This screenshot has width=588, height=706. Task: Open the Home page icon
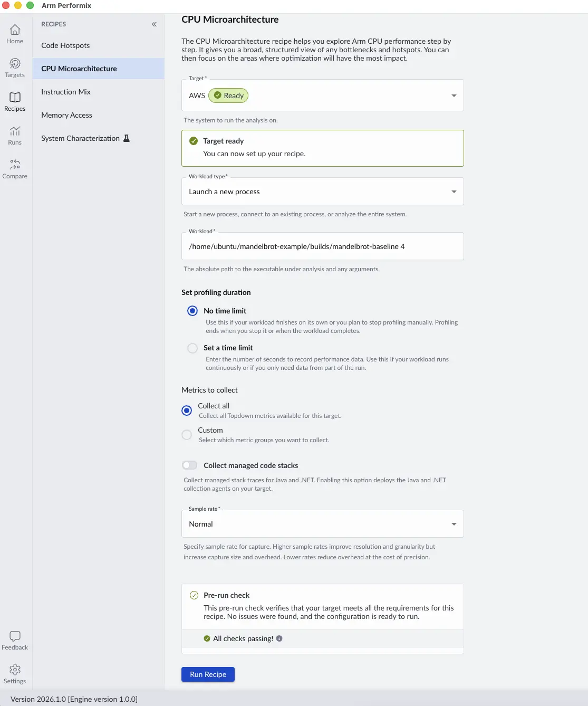pyautogui.click(x=15, y=30)
